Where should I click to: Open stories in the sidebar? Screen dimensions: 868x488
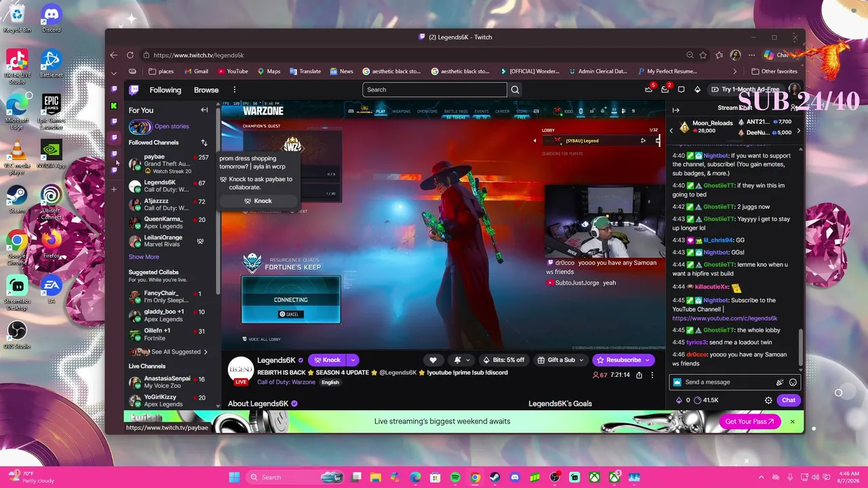click(172, 126)
